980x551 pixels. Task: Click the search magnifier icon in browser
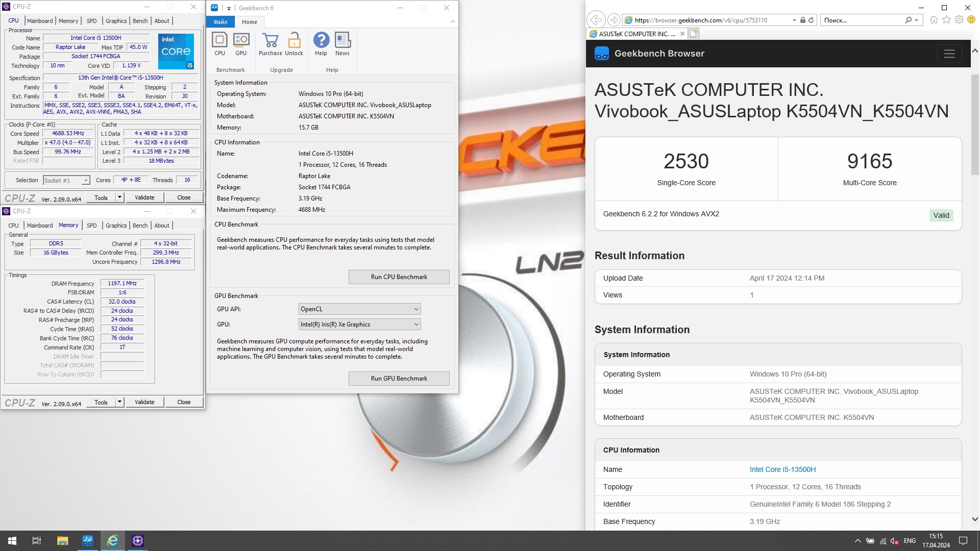[x=908, y=20]
